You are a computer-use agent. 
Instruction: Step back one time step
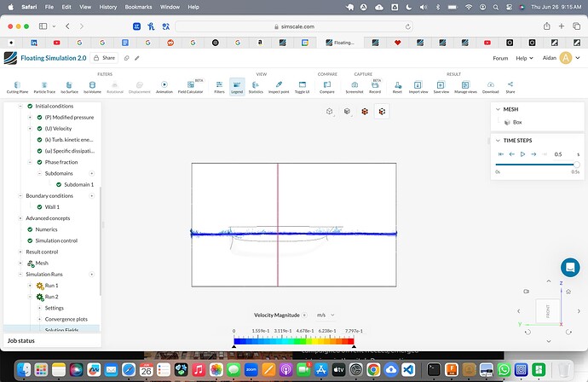click(x=511, y=154)
